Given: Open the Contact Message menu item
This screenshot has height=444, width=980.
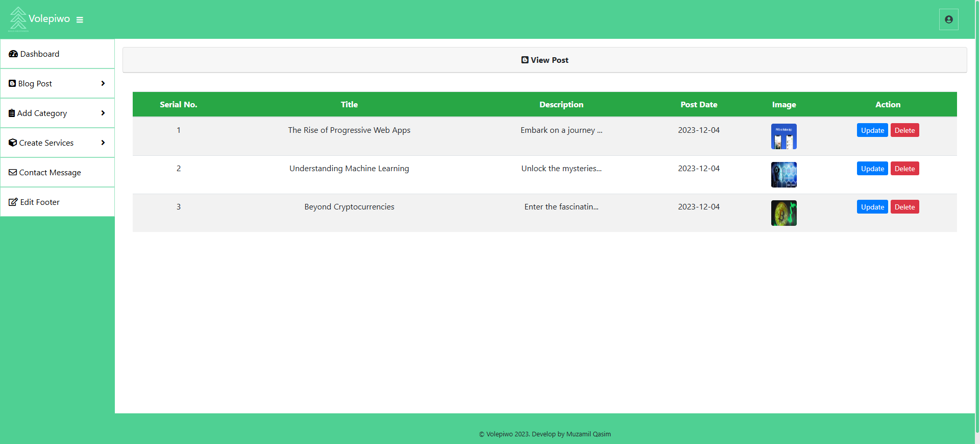Looking at the screenshot, I should point(50,173).
